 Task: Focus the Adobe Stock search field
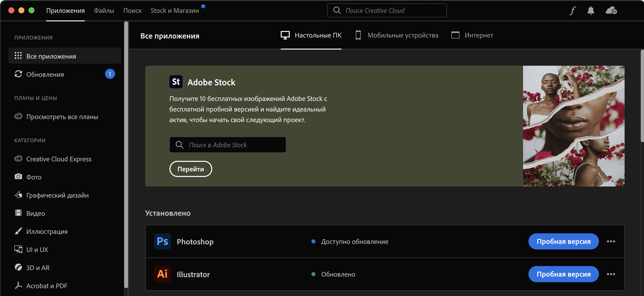pos(228,145)
